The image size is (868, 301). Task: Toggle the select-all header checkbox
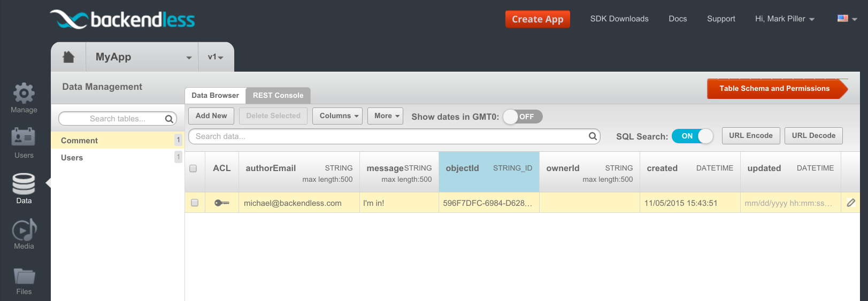[x=194, y=168]
